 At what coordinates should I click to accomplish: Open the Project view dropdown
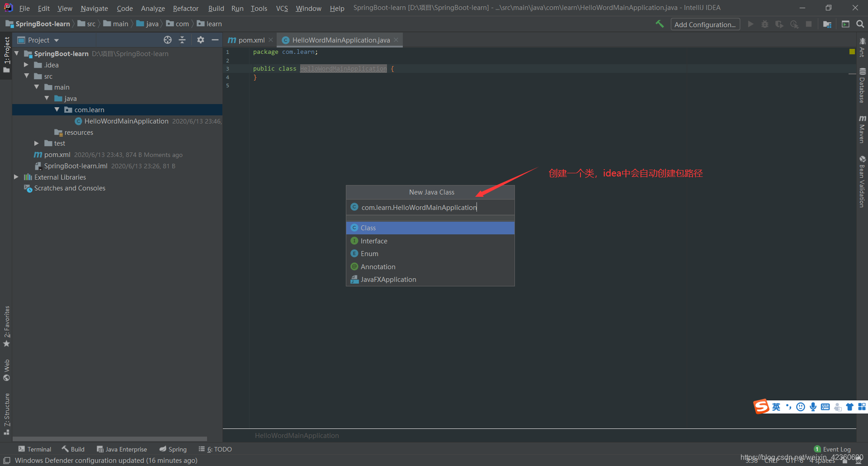coord(38,40)
